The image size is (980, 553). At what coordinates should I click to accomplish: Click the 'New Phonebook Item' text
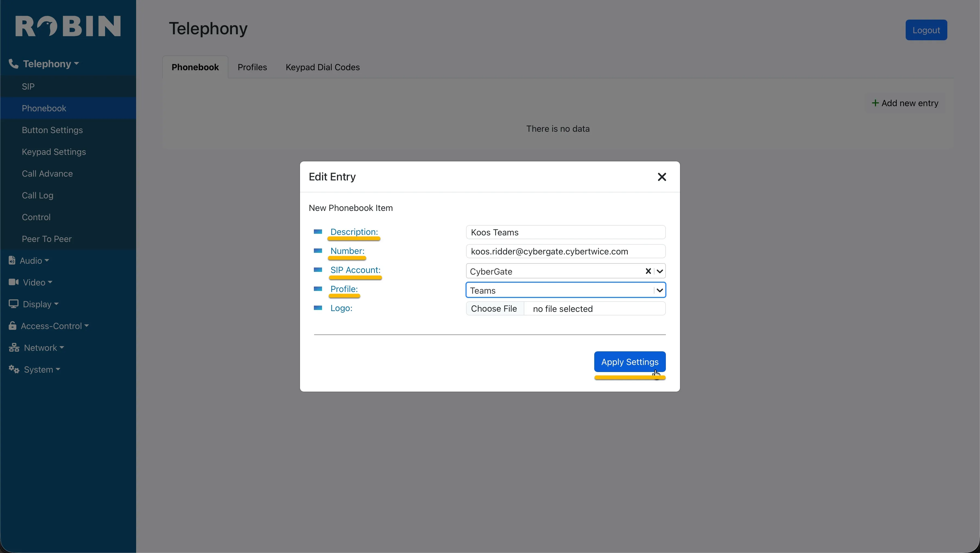pyautogui.click(x=351, y=208)
